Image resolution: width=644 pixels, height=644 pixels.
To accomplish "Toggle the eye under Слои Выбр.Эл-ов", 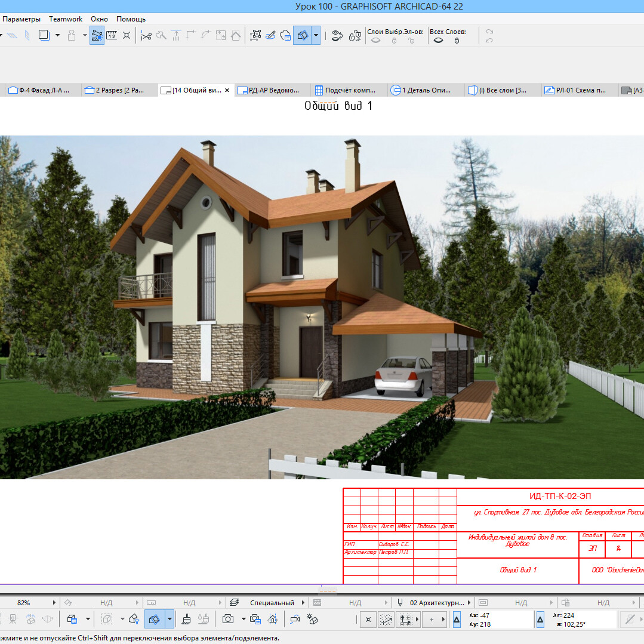I will pos(375,41).
